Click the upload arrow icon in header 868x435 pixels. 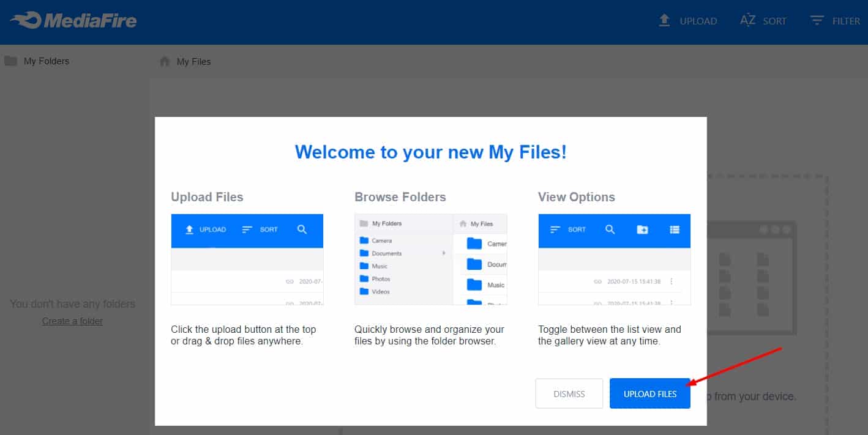coord(664,21)
